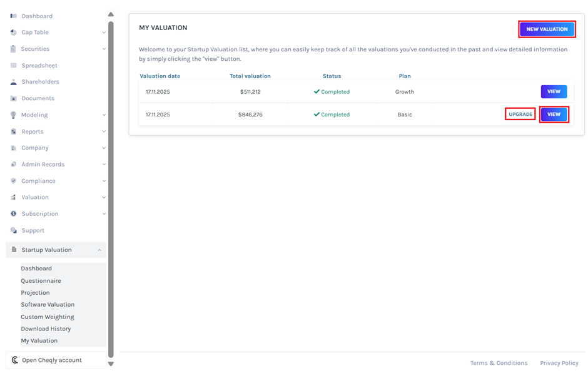Expand the Cap Table submenu chevron
The height and width of the screenshot is (373, 588).
pos(104,33)
